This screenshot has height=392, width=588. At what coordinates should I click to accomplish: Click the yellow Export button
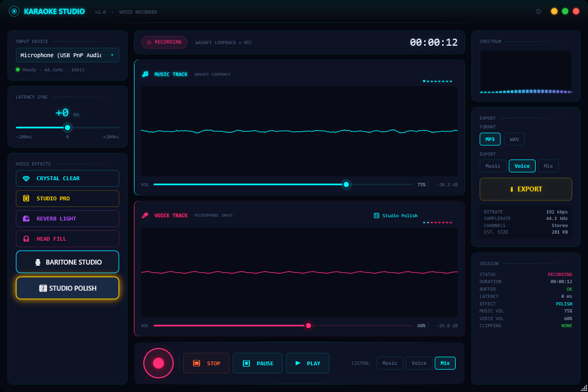526,189
